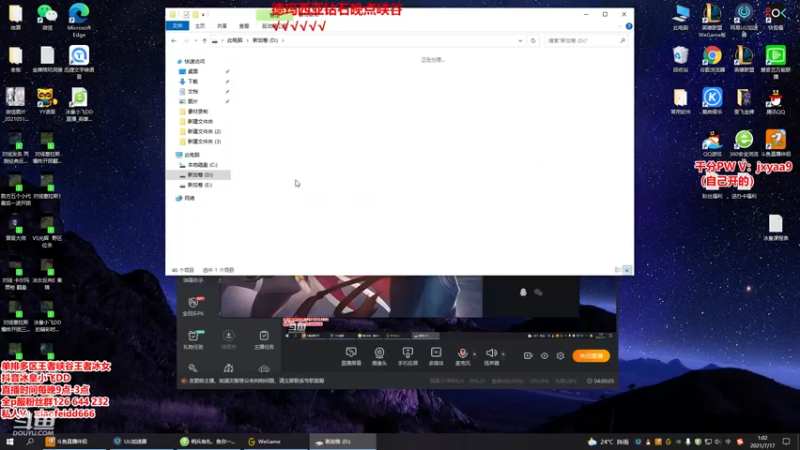Switch Explorer to large icons view
The height and width of the screenshot is (450, 800).
[627, 269]
